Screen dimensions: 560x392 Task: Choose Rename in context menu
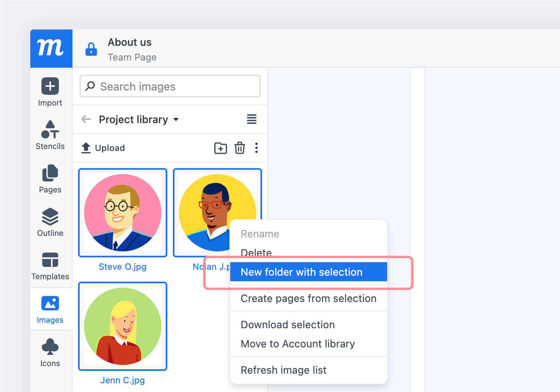[x=309, y=234]
